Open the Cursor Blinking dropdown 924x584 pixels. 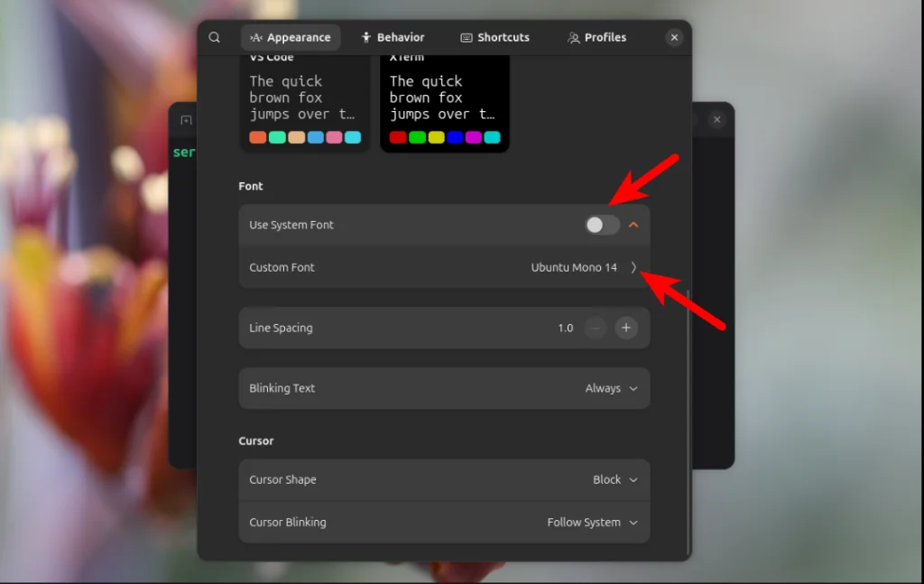(592, 522)
